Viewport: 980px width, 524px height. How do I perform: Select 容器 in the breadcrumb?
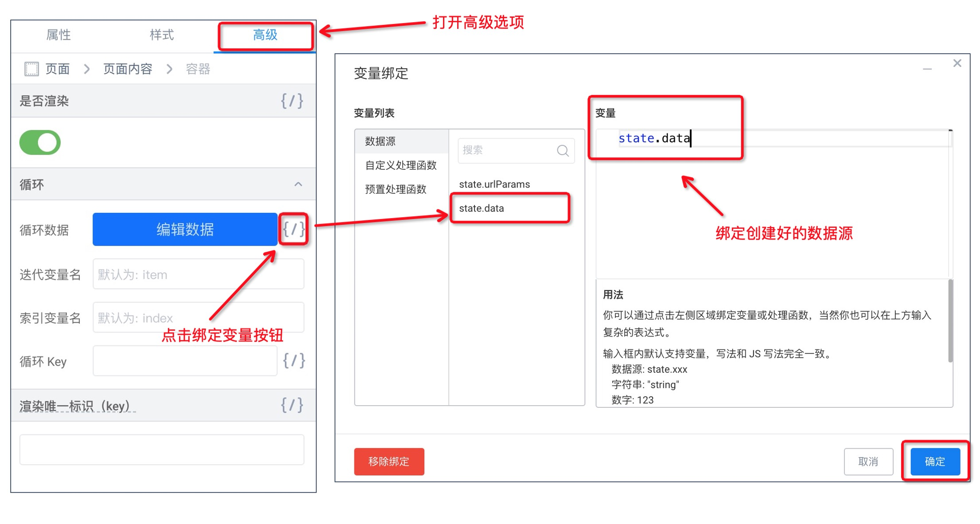pos(198,69)
